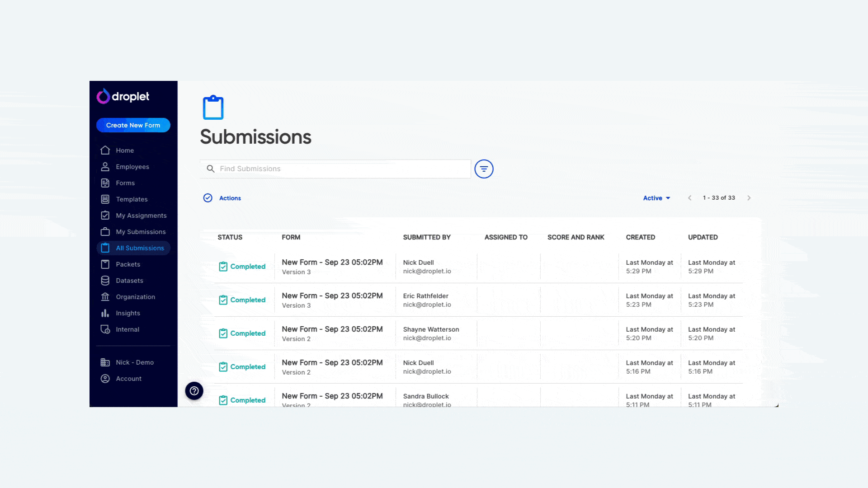Click the Datasets database icon

tap(105, 281)
